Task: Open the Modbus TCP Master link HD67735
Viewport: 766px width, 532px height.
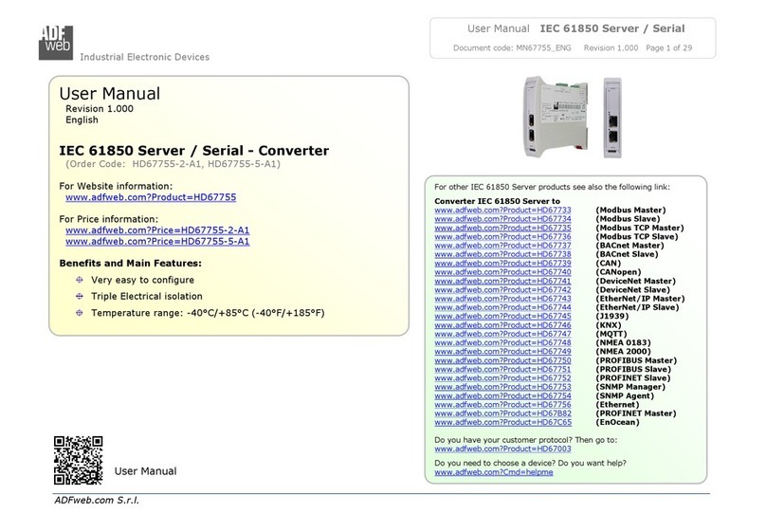Action: 502,228
